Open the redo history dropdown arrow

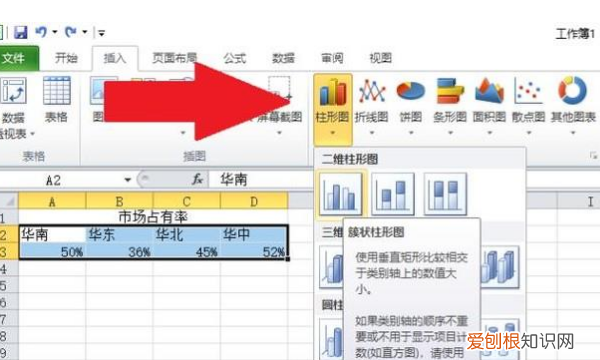coord(85,32)
